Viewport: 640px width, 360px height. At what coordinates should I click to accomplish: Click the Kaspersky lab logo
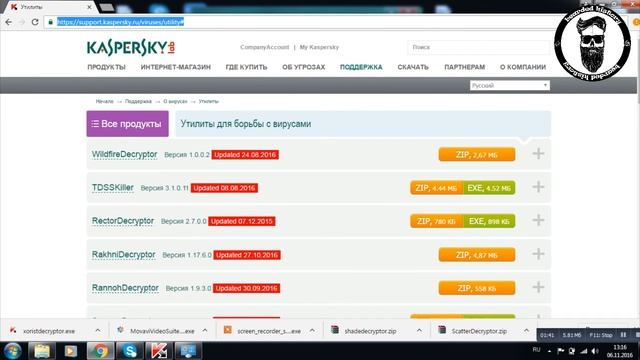131,48
